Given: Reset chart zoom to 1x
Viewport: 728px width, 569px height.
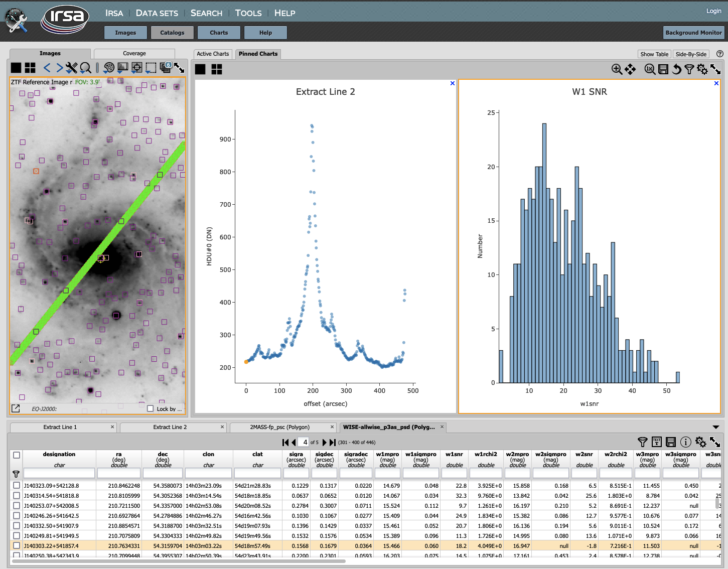Looking at the screenshot, I should click(650, 69).
